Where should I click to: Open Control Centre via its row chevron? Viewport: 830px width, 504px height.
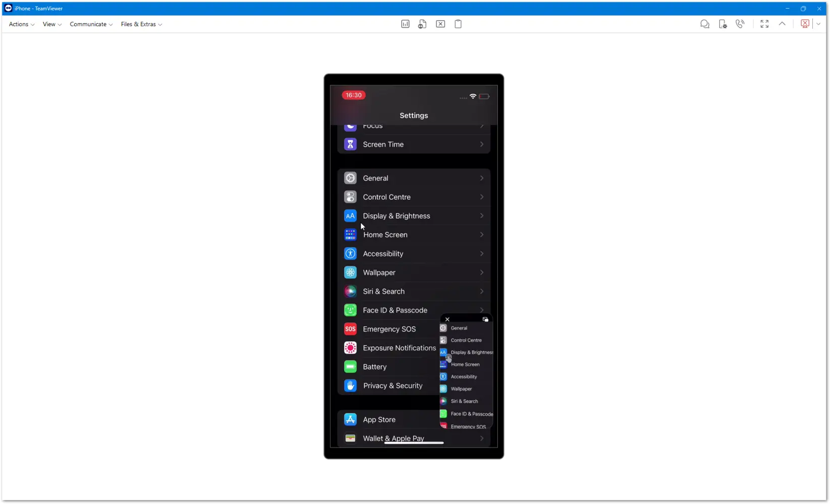coord(482,197)
